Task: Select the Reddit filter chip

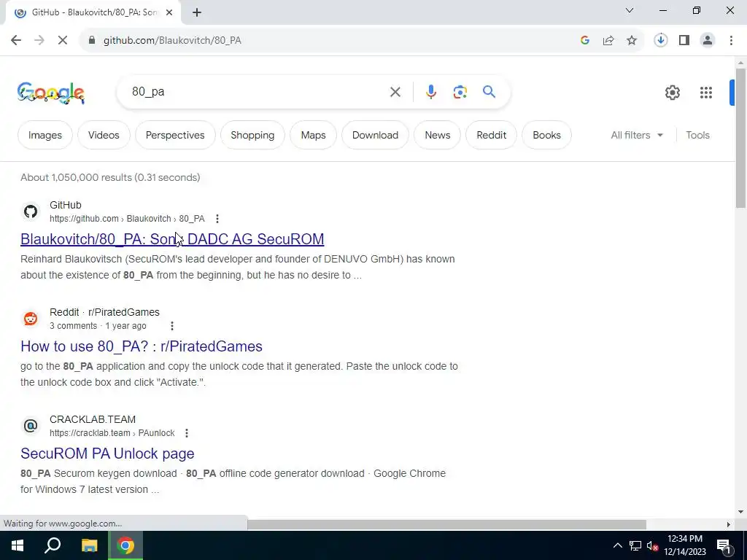Action: [491, 135]
